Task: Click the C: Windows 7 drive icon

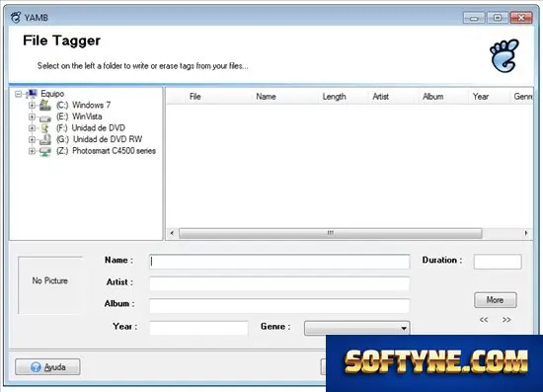Action: pos(45,105)
